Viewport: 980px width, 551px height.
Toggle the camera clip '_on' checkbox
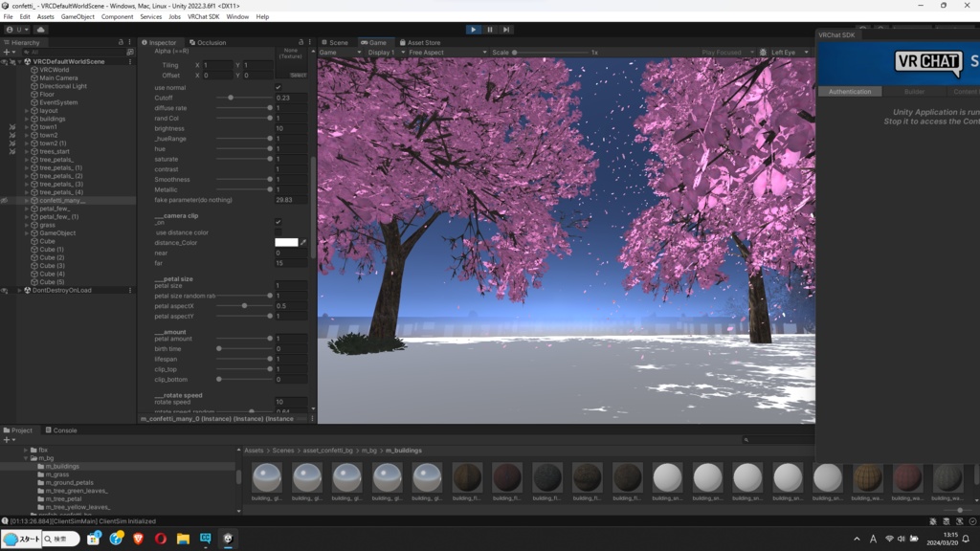coord(278,222)
